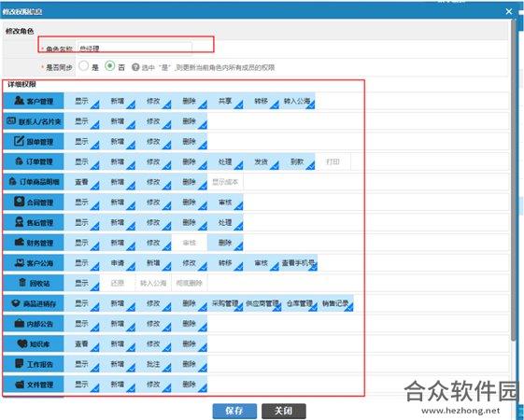The height and width of the screenshot is (420, 524).
Task: Toggle 处理 permission in 订单管理 row
Action: coord(225,161)
